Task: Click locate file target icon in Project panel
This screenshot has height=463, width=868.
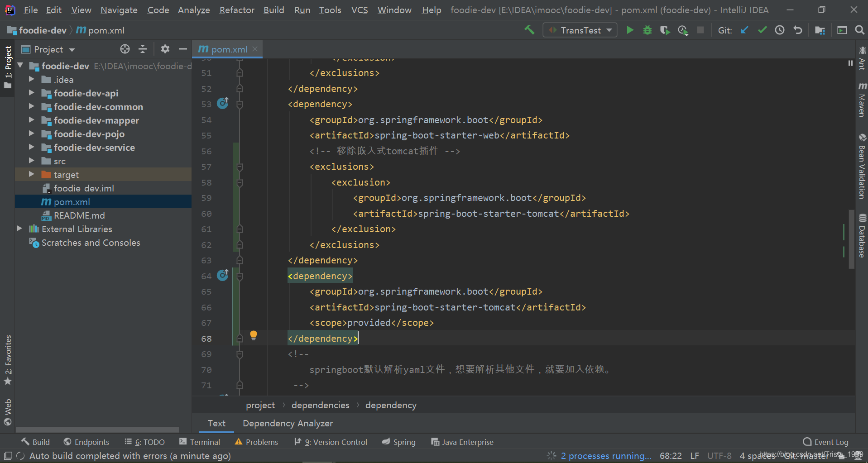Action: [x=125, y=49]
